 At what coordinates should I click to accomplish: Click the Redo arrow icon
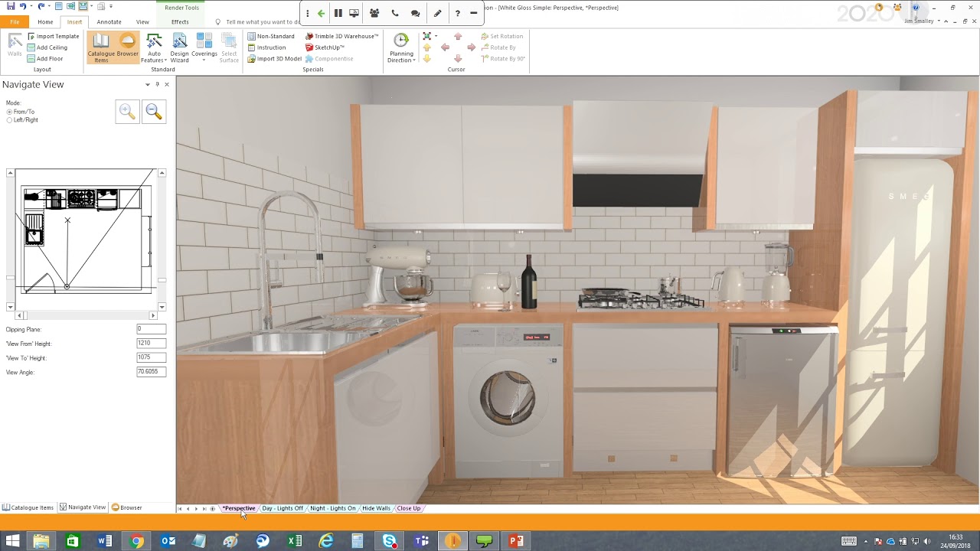[41, 7]
